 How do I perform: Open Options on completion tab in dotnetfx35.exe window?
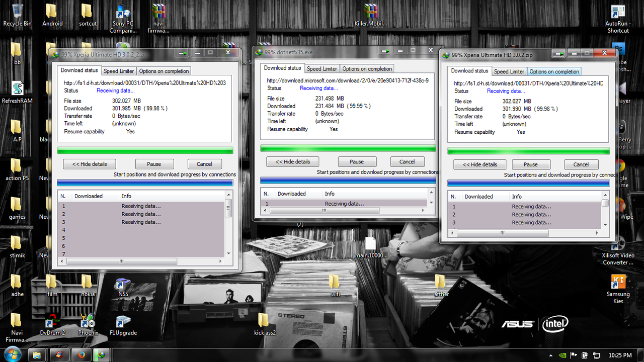click(x=367, y=68)
